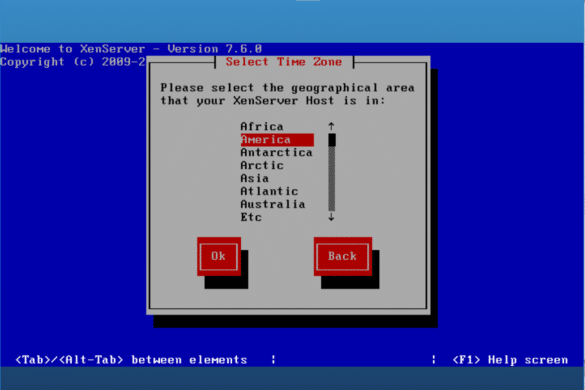Click the Back button
This screenshot has height=390, width=585.
[343, 256]
